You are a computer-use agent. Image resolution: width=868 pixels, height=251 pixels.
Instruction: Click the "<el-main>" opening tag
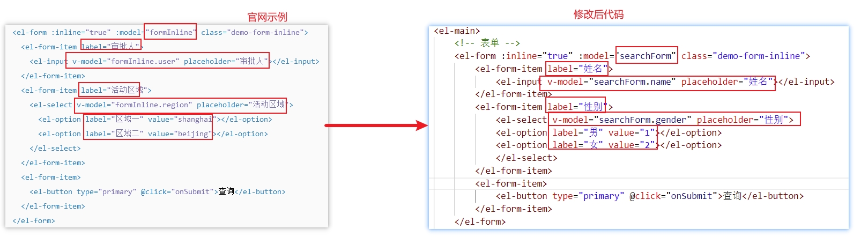click(457, 31)
